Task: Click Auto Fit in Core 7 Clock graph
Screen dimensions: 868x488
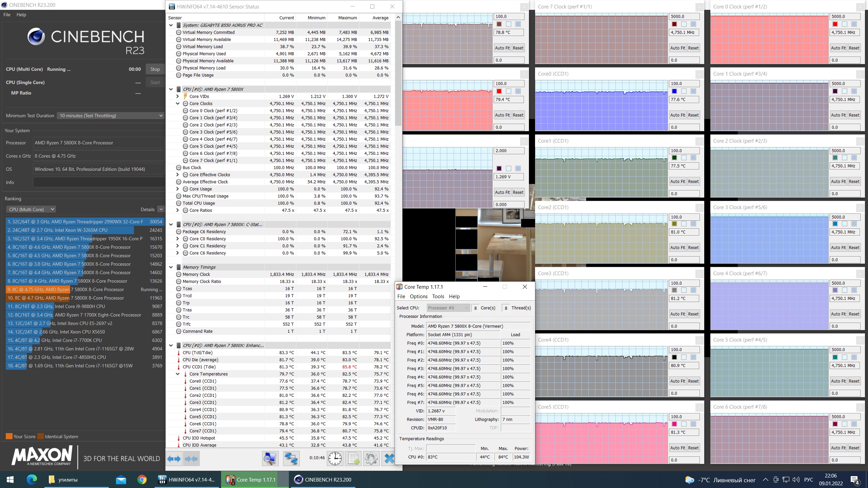Action: point(677,48)
